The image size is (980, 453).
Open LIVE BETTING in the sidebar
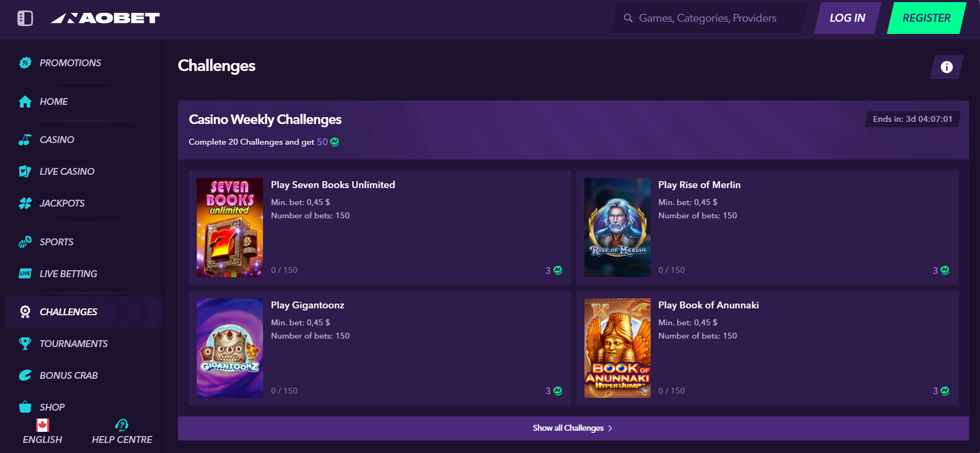(x=68, y=274)
